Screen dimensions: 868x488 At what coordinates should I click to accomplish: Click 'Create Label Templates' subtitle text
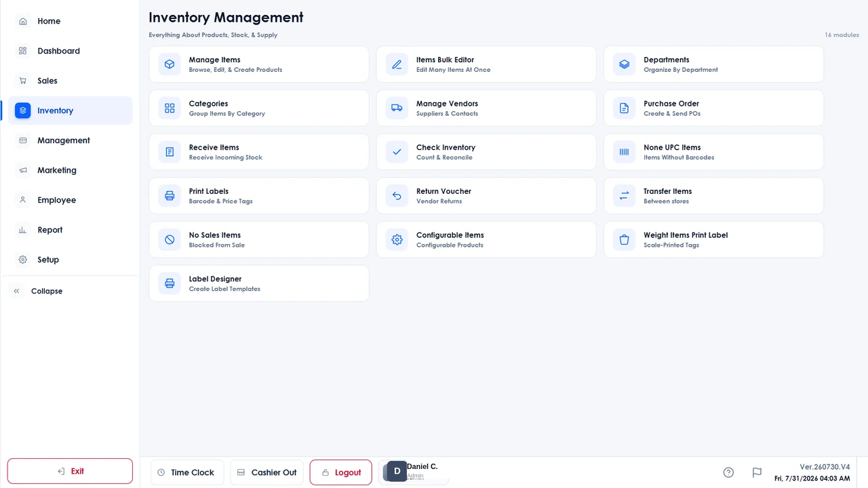[x=224, y=289]
